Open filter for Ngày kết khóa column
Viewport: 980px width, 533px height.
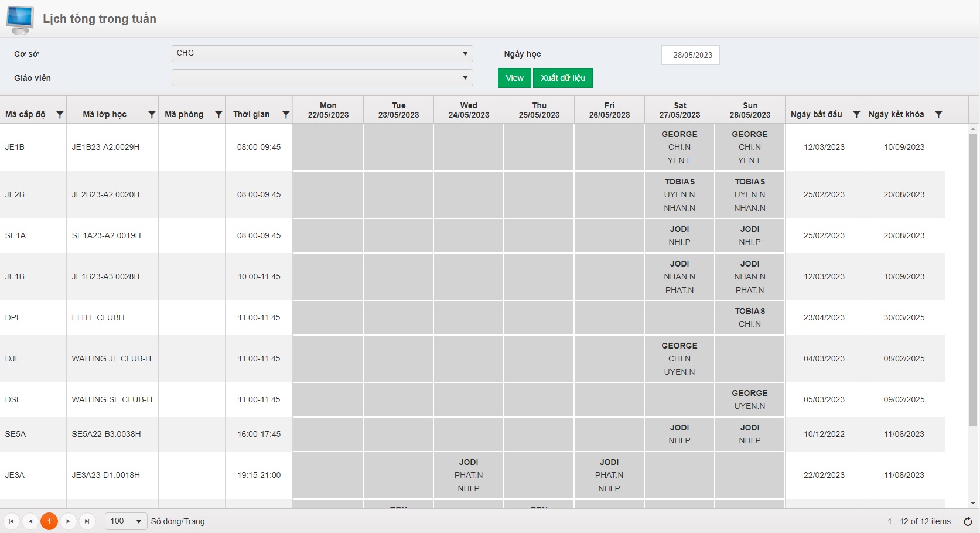coord(938,115)
